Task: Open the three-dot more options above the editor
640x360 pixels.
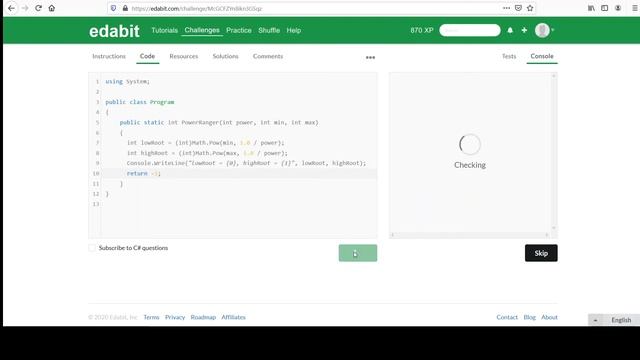Action: (370, 58)
